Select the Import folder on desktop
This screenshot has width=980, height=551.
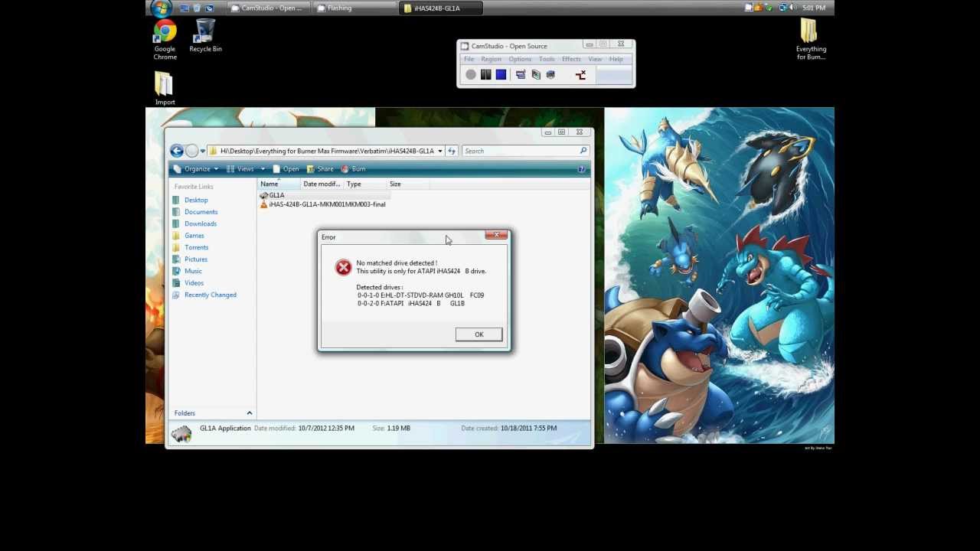click(165, 89)
